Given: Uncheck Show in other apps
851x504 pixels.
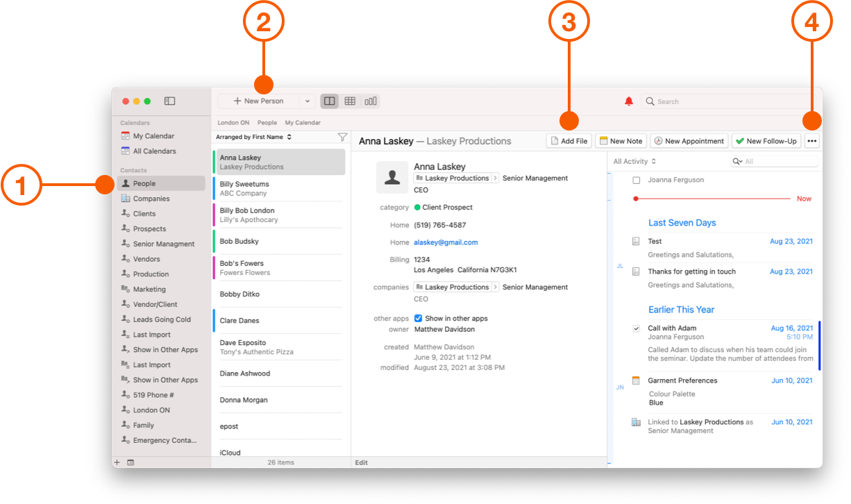Looking at the screenshot, I should [418, 319].
